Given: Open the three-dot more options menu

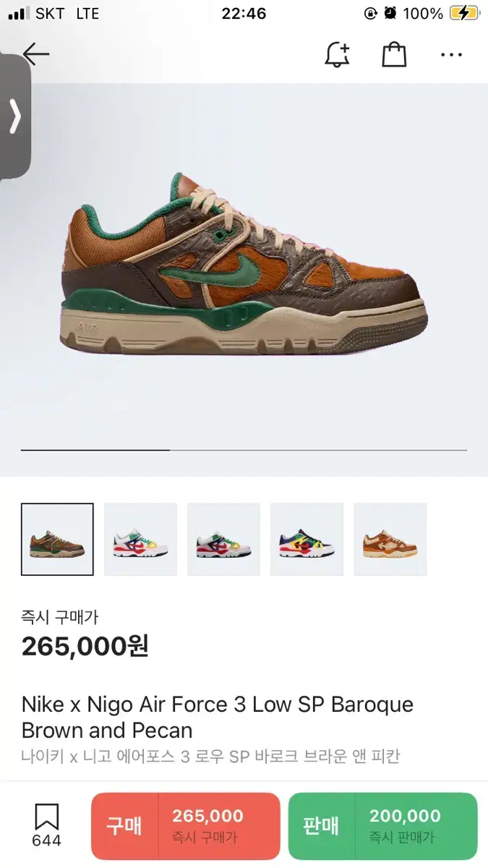Looking at the screenshot, I should (x=451, y=55).
